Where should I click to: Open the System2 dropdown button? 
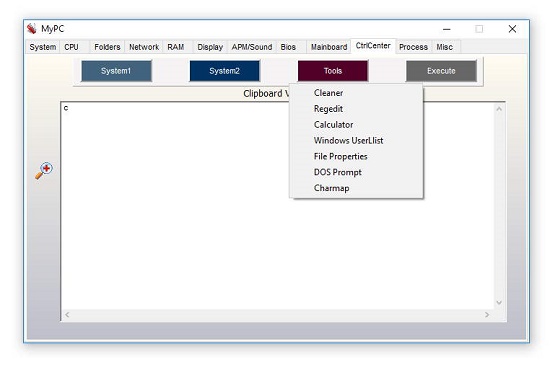[x=224, y=71]
